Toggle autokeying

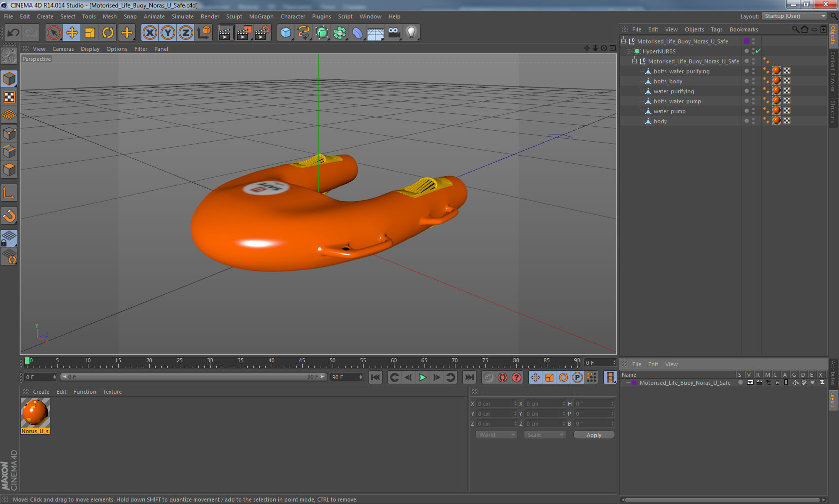[502, 377]
